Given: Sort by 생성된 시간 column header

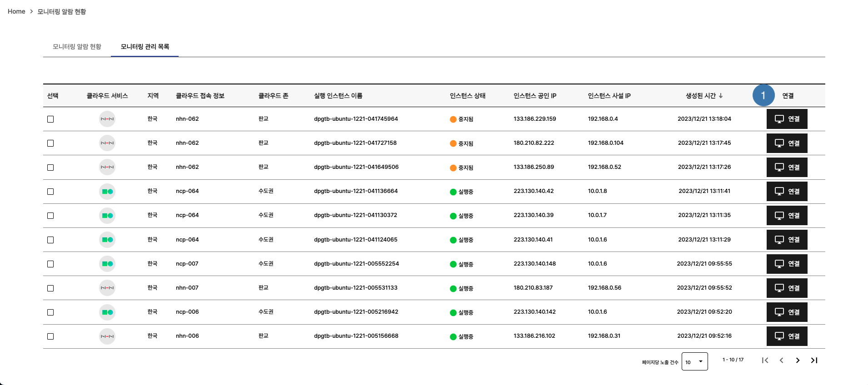Looking at the screenshot, I should 700,96.
